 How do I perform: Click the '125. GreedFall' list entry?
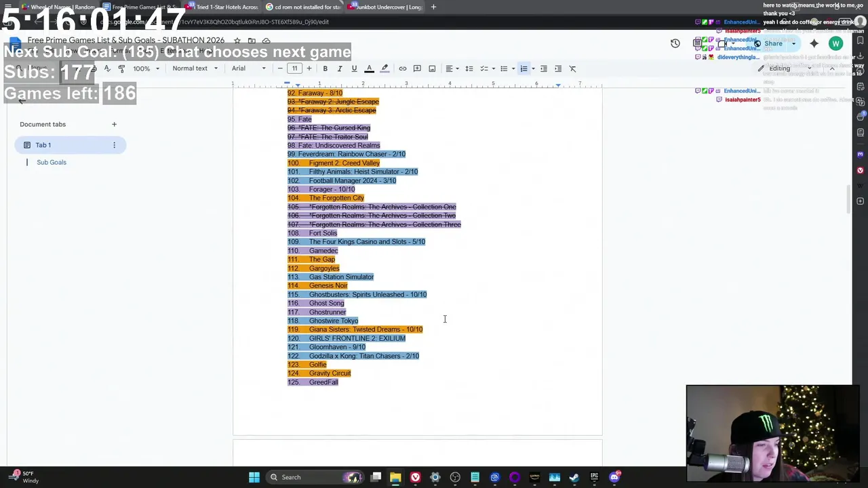click(x=313, y=382)
